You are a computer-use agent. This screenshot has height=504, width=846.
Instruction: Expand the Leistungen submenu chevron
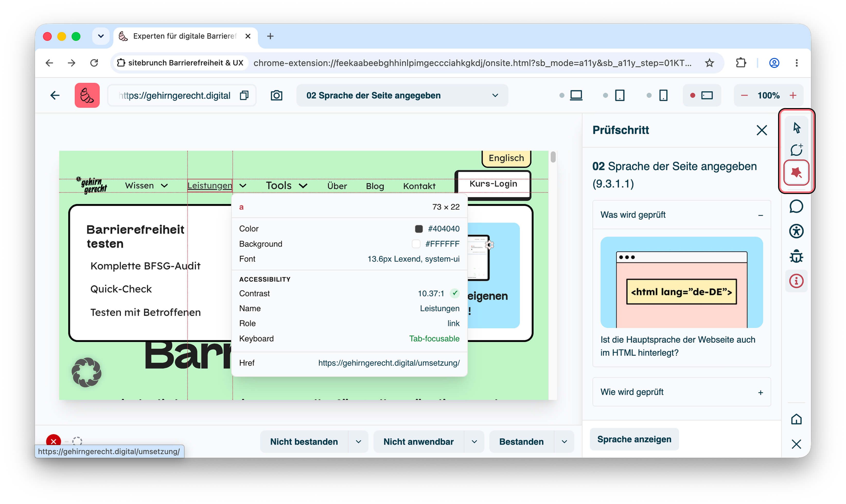243,185
